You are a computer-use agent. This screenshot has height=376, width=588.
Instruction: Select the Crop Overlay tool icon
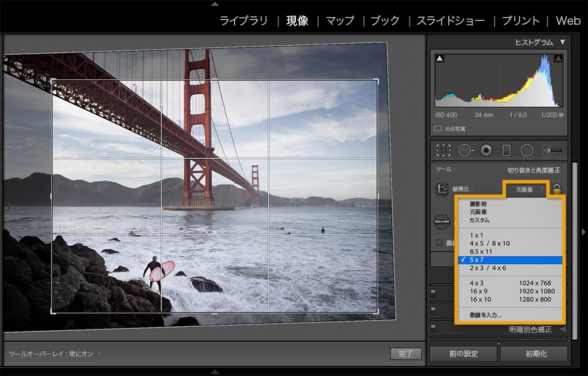(444, 150)
